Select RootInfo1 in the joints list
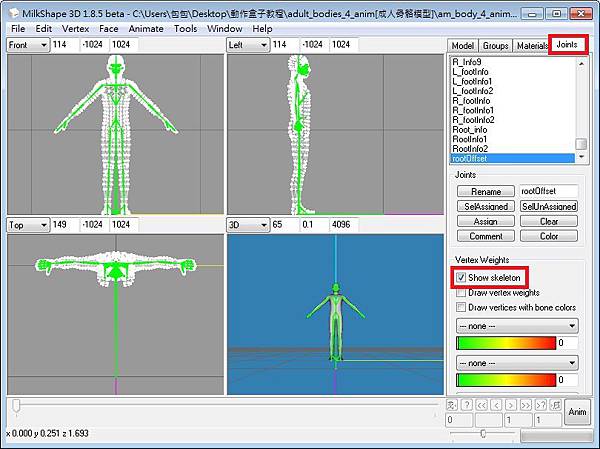The width and height of the screenshot is (600, 449). tap(513, 139)
